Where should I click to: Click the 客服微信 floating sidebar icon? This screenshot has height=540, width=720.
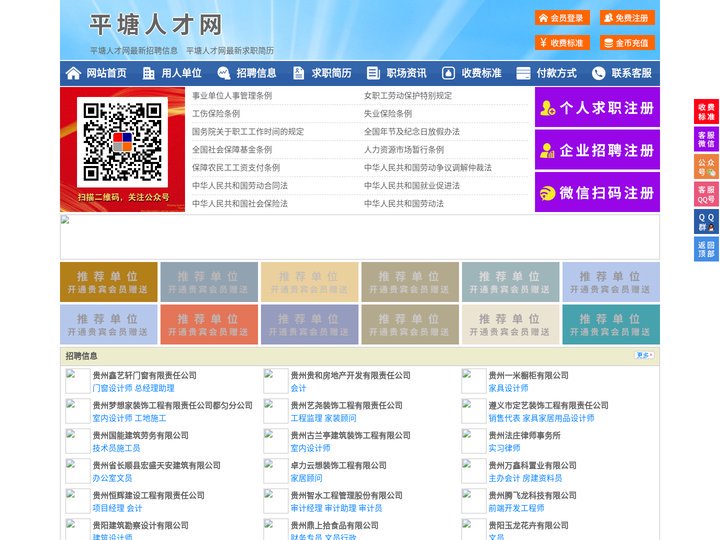pos(706,139)
